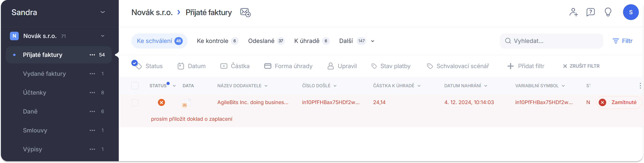Expand the Sandra account dropdown
This screenshot has width=644, height=163.
(103, 12)
